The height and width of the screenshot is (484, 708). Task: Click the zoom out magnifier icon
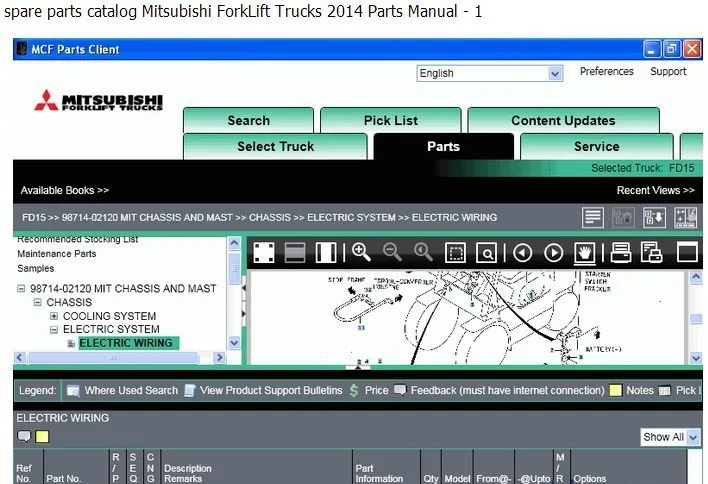392,252
